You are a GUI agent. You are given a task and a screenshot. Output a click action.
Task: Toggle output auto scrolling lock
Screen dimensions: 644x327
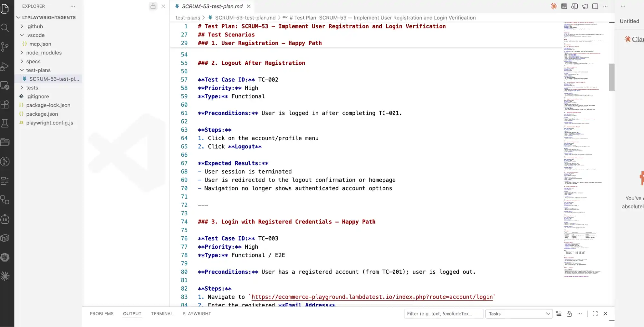[x=569, y=314]
